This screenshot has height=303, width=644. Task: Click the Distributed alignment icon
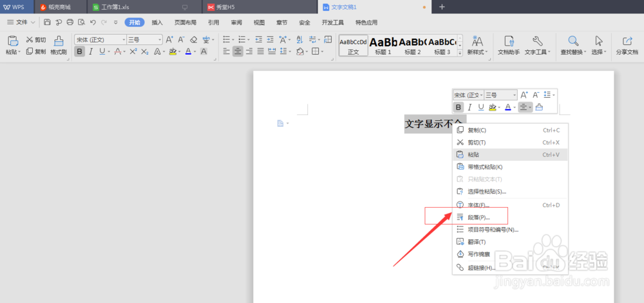pos(272,51)
